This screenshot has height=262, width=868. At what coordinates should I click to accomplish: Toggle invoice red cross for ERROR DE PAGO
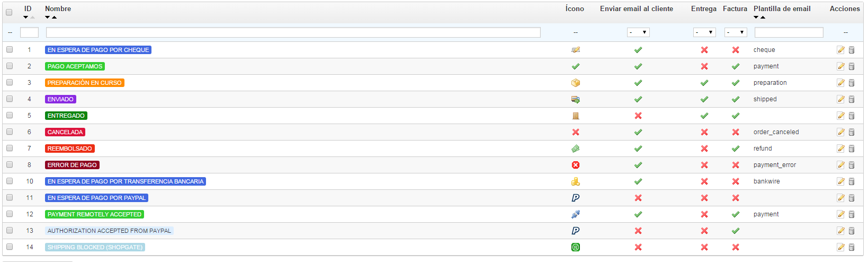(x=736, y=165)
